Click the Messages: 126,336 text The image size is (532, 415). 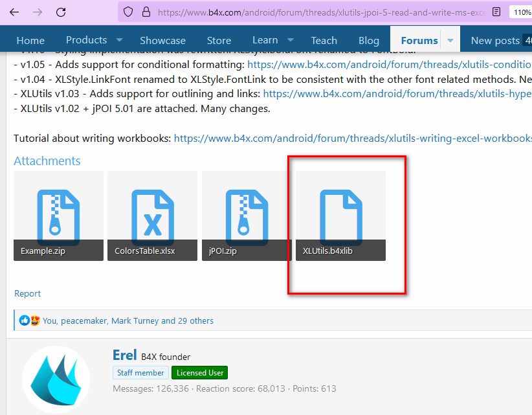pos(151,388)
